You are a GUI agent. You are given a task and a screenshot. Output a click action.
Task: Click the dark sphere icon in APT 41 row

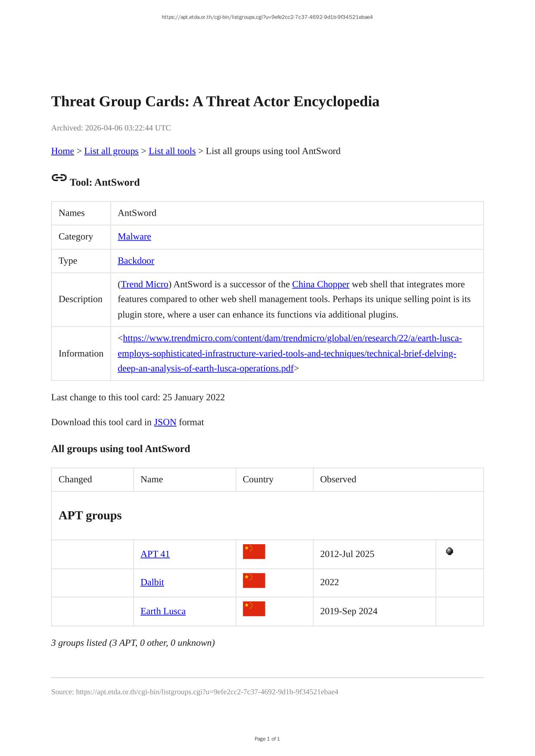[x=449, y=551]
